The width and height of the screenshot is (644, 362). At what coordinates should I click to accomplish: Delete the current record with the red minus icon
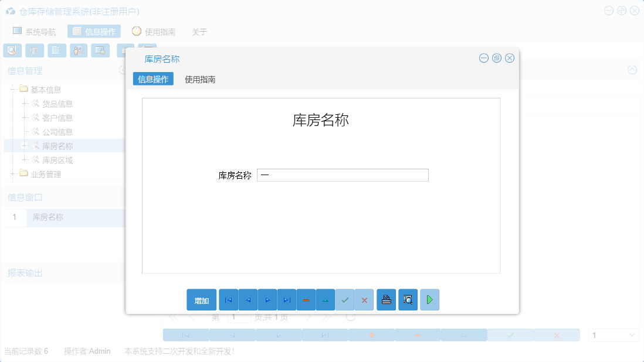pyautogui.click(x=306, y=299)
